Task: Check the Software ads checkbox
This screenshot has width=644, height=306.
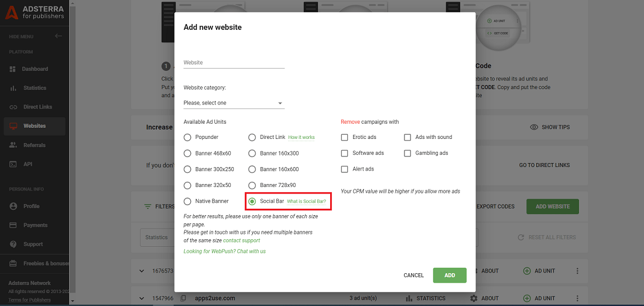Action: point(345,153)
